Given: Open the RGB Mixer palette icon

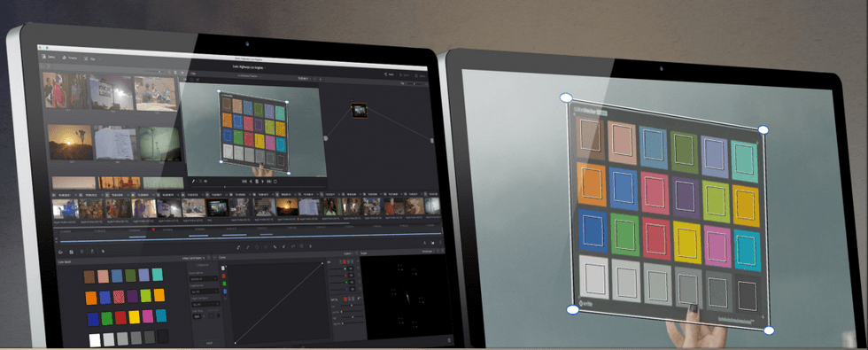Looking at the screenshot, I should [92, 252].
